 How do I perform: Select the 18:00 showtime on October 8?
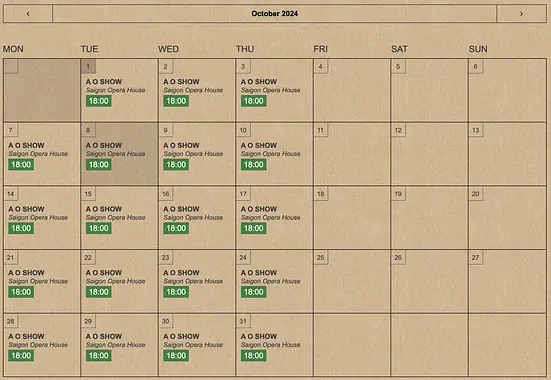[x=99, y=165]
